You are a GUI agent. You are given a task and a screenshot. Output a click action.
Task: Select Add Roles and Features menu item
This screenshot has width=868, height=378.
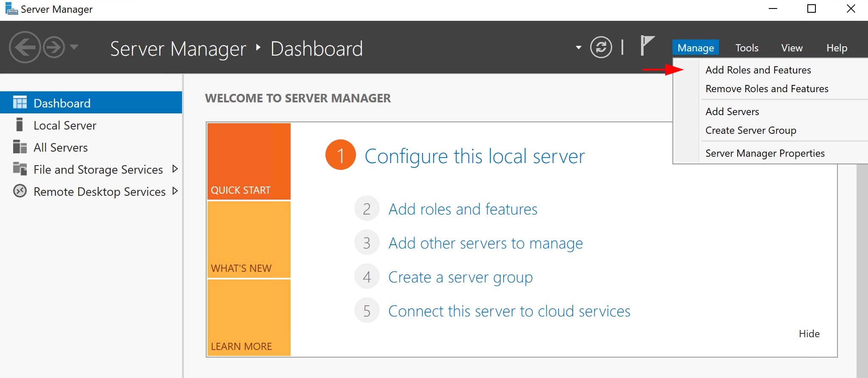coord(758,70)
